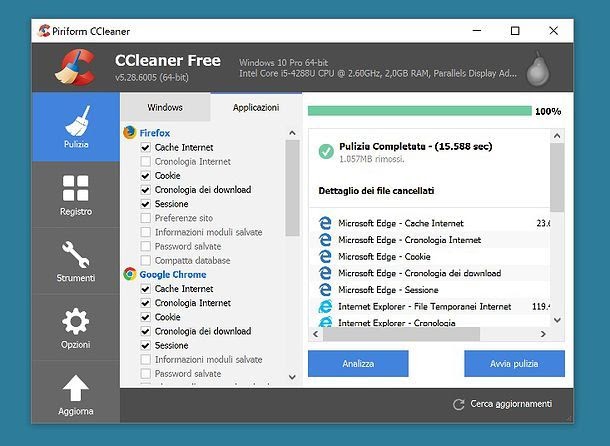The image size is (610, 446).
Task: Click the Piriform pear logo
Action: point(538,68)
